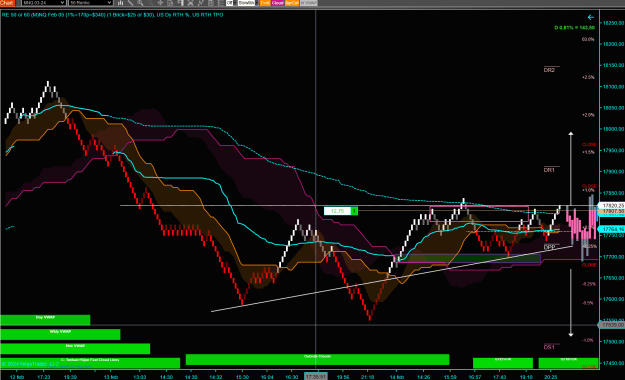Click the green Mnt VWAP status bar
This screenshot has width=625, height=380.
coord(75,348)
